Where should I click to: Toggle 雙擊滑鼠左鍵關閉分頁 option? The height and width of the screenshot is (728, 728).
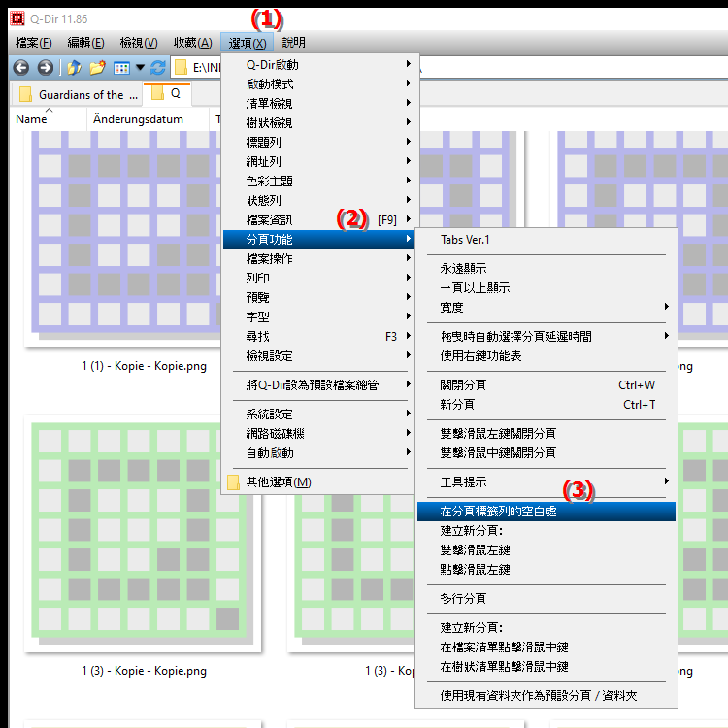tap(546, 434)
